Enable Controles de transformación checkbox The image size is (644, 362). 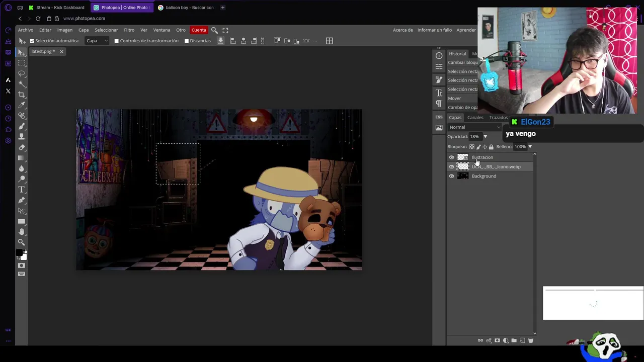coord(117,41)
